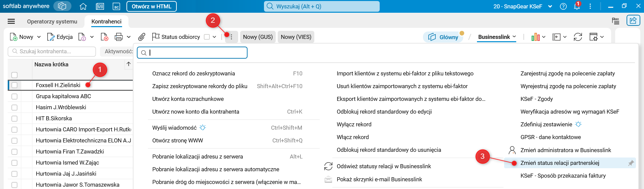644x189 pixels.
Task: Open hamburger main menu
Action: pyautogui.click(x=11, y=21)
